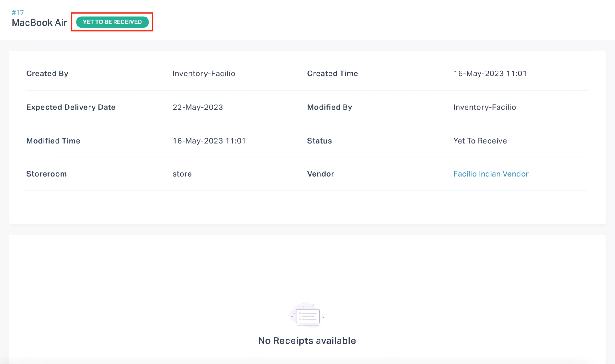Click the Modified By label

click(329, 107)
